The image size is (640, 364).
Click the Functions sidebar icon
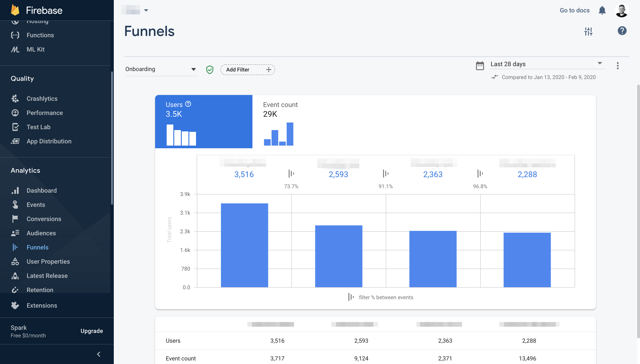15,35
